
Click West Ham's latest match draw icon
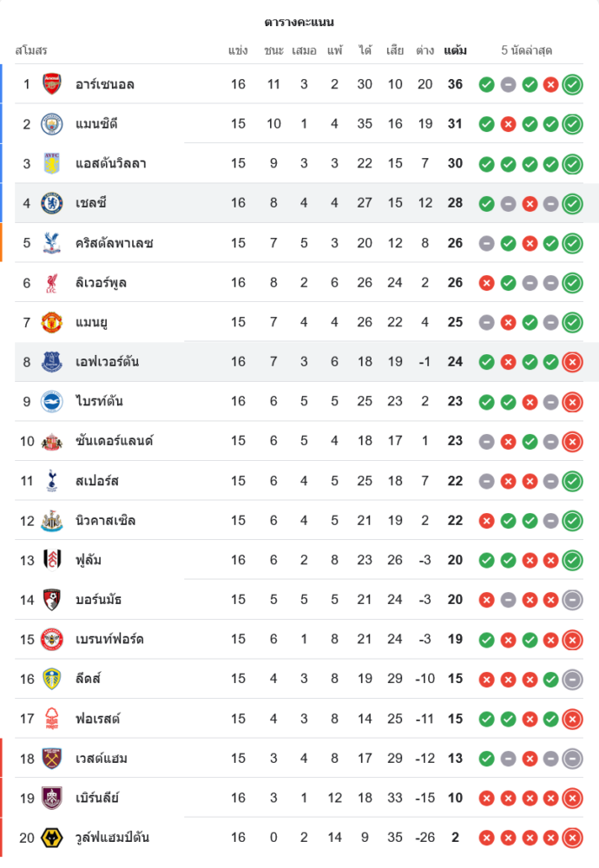coord(572,759)
